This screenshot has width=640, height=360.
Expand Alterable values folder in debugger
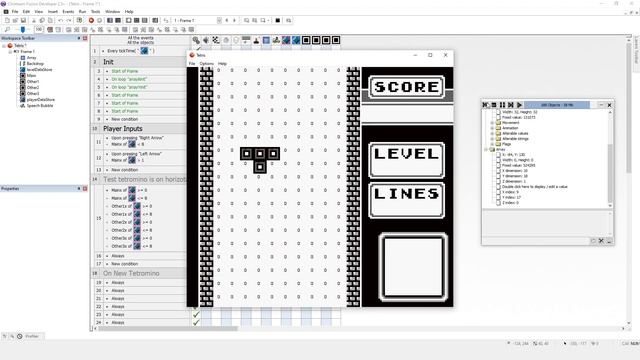(x=492, y=133)
